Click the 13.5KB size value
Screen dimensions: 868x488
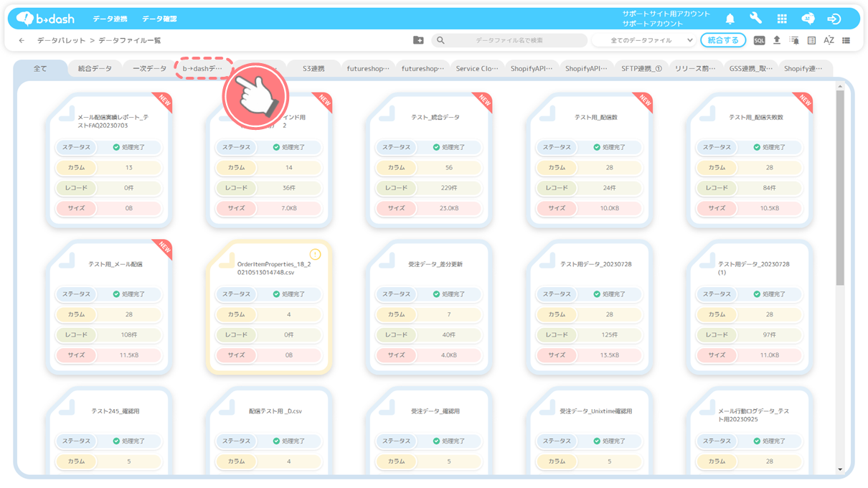pos(609,355)
